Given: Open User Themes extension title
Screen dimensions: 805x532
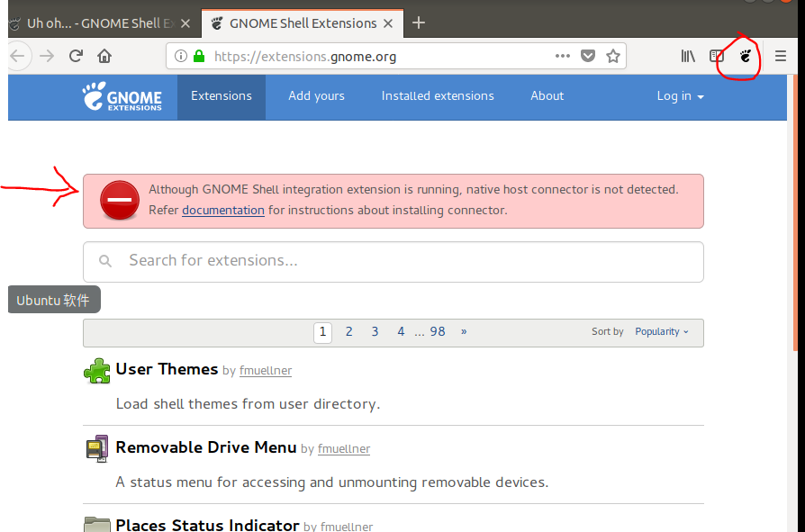Looking at the screenshot, I should (x=167, y=369).
